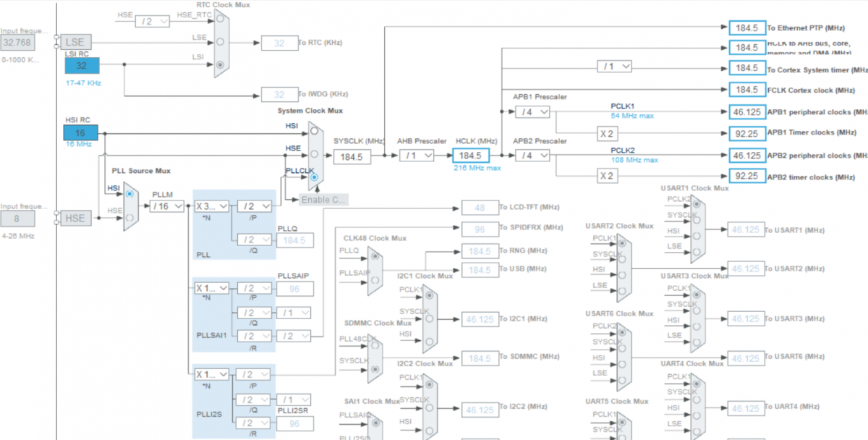Expand the APB1 Prescaler dropdown
This screenshot has width=868, height=440.
coord(532,111)
